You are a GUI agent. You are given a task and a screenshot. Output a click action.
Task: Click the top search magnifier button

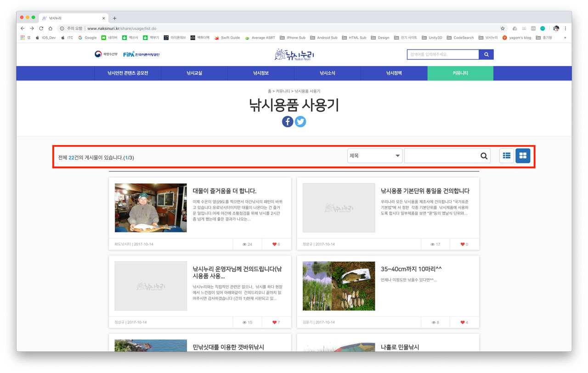point(486,54)
